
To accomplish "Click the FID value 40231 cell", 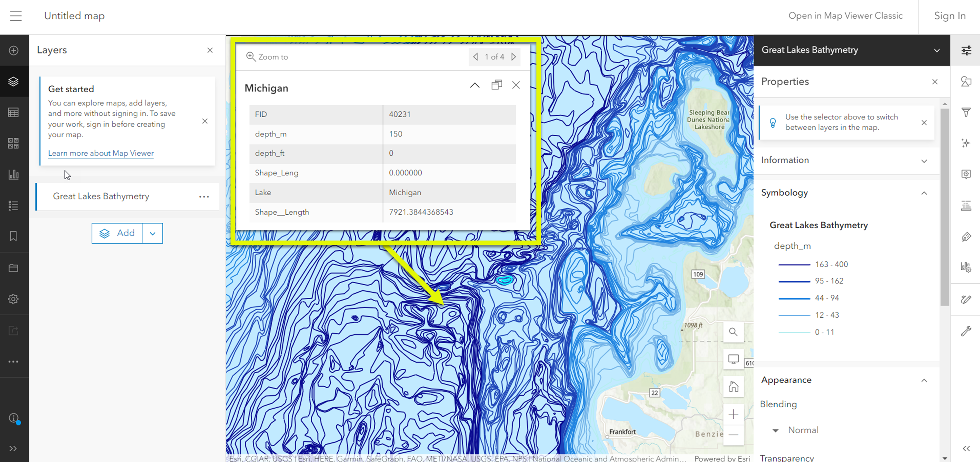I will click(x=449, y=114).
